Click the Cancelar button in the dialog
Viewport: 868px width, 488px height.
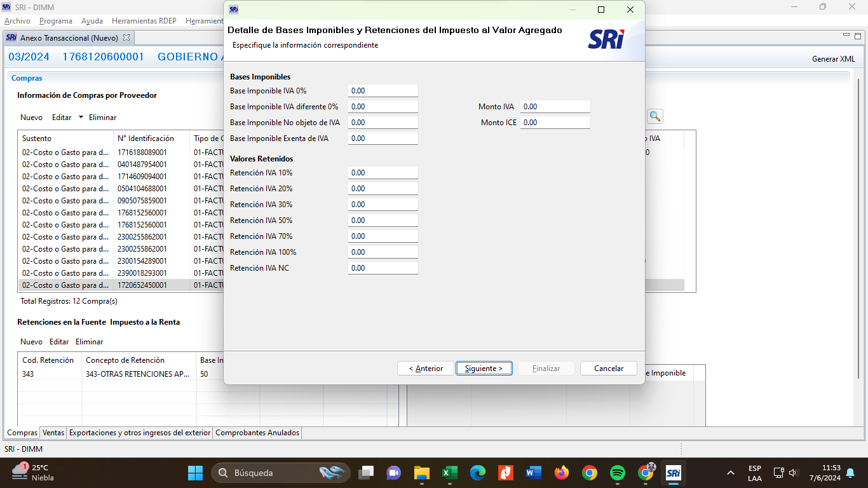tap(608, 369)
